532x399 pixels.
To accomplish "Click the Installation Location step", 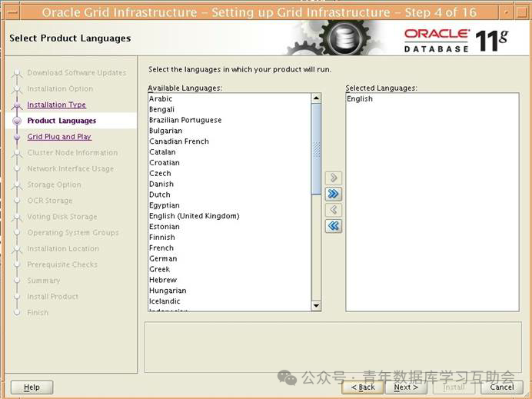I will (63, 248).
